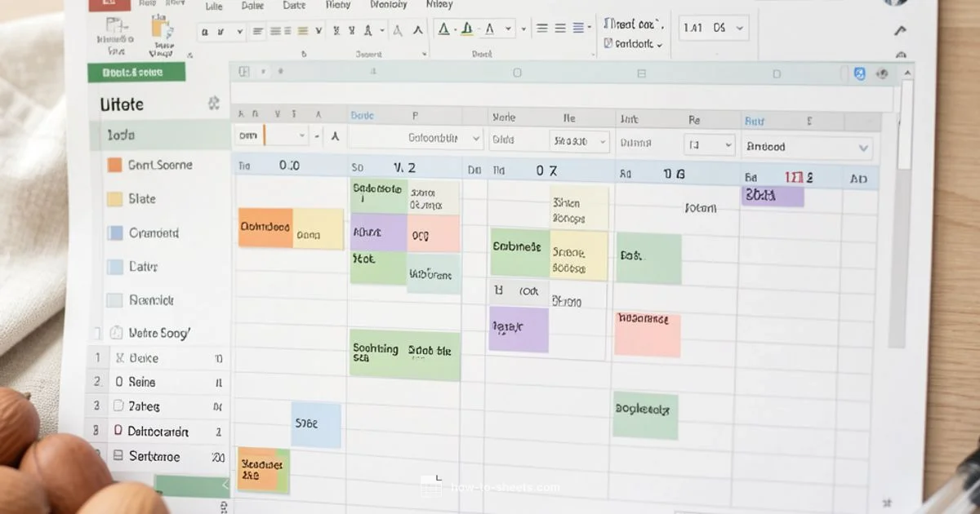
Task: Toggle the checkbox next to Zabeg
Action: [x=118, y=405]
